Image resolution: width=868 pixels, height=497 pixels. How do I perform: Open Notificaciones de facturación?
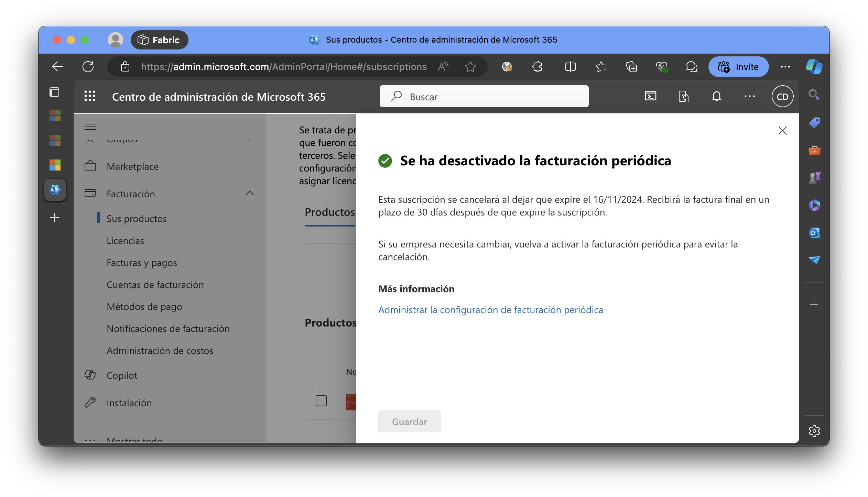168,329
